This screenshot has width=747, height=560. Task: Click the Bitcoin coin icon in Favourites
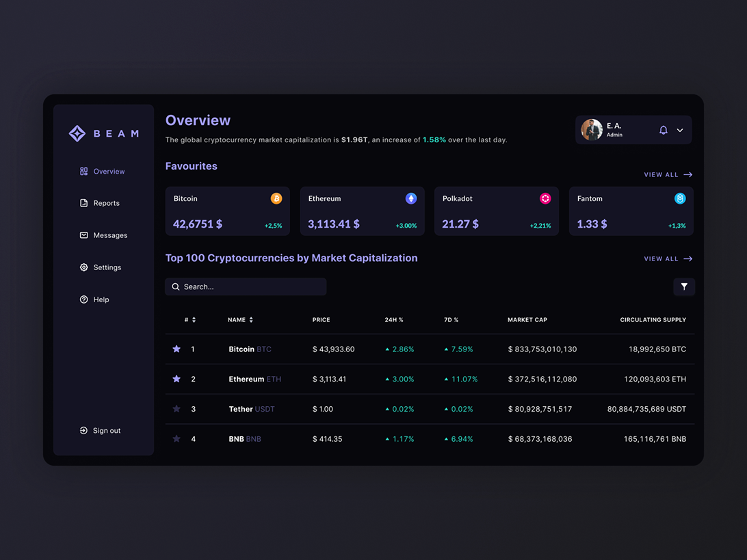coord(276,198)
